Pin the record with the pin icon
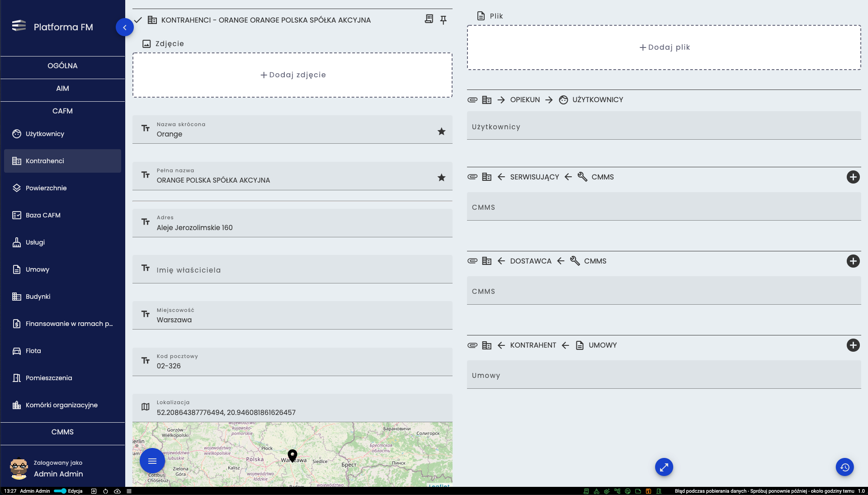868x495 pixels. [443, 20]
